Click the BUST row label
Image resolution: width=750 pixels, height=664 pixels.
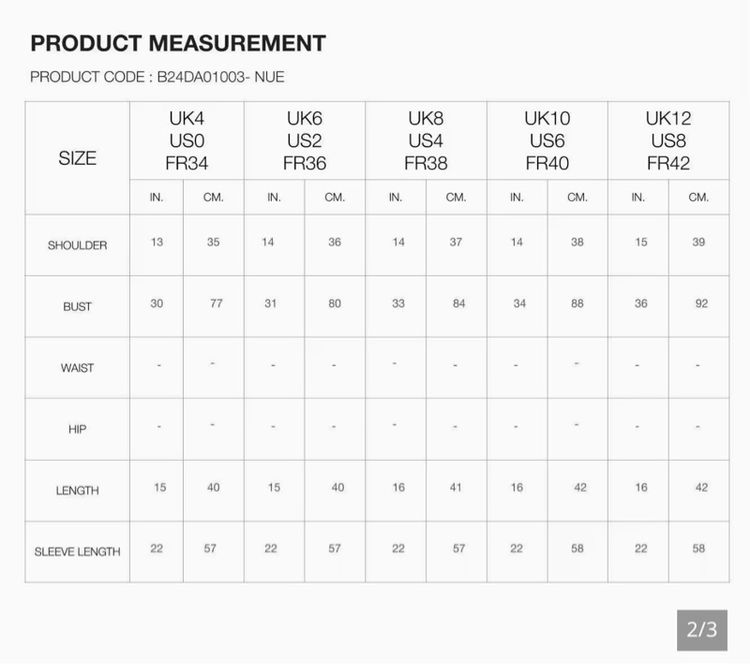[x=77, y=307]
